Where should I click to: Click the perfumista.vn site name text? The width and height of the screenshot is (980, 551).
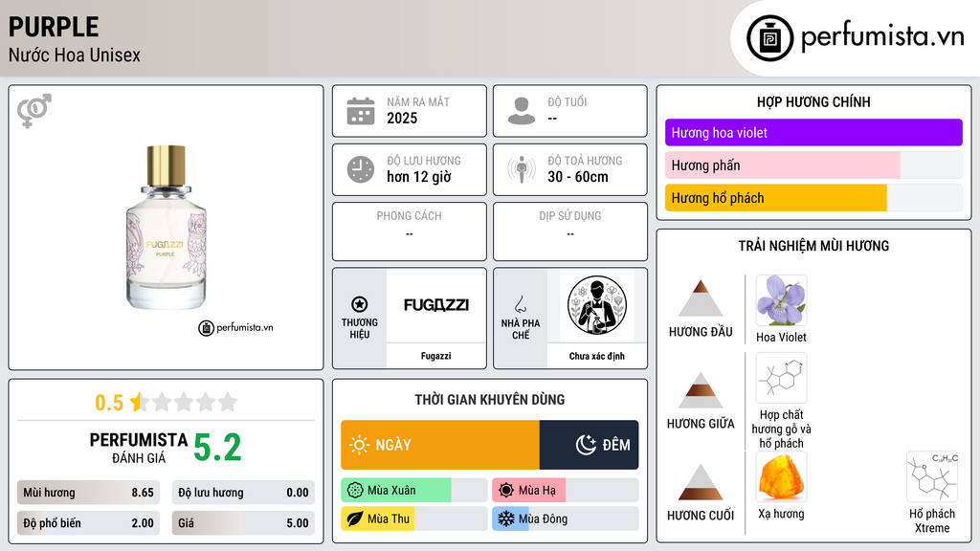coord(882,37)
